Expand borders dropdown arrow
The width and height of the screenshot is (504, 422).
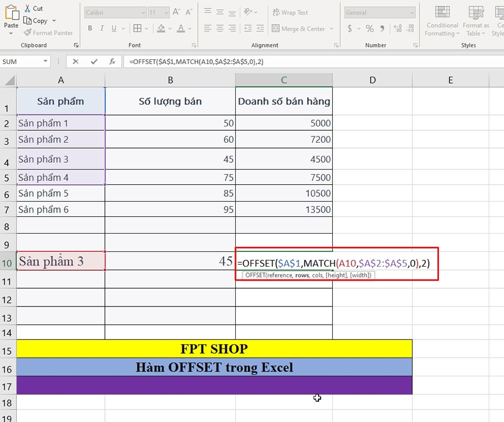click(146, 28)
